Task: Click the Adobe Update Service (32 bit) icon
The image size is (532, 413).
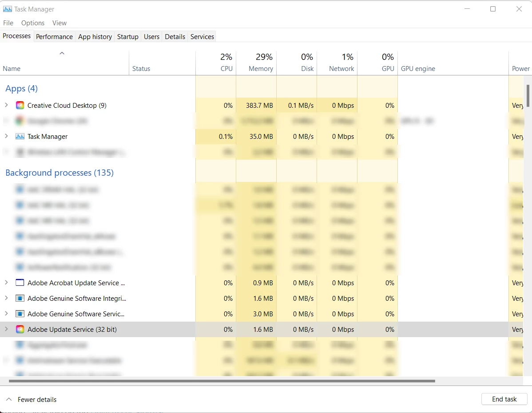Action: point(20,329)
